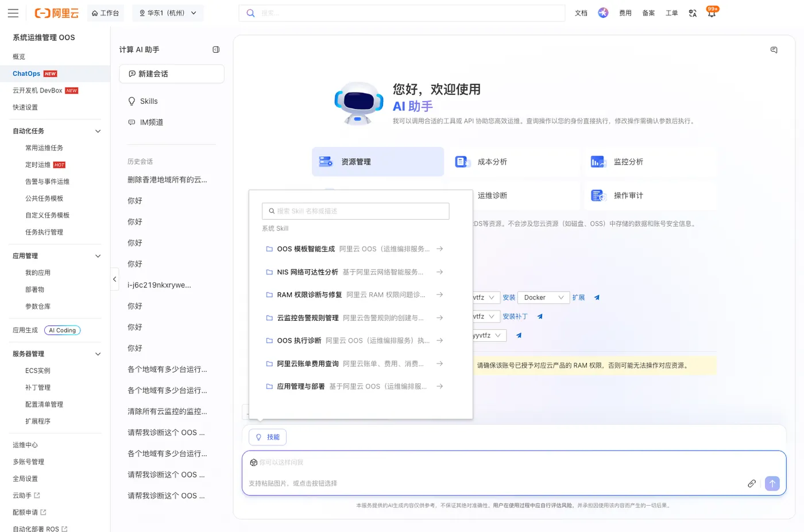Click the 安装 link
Screen dimensions: 804x532
pyautogui.click(x=509, y=298)
